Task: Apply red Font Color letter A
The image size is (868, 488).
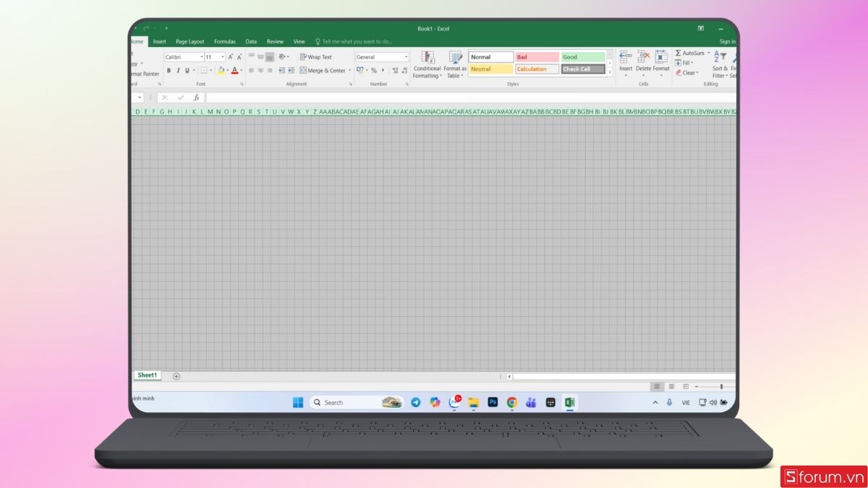Action: [x=234, y=71]
